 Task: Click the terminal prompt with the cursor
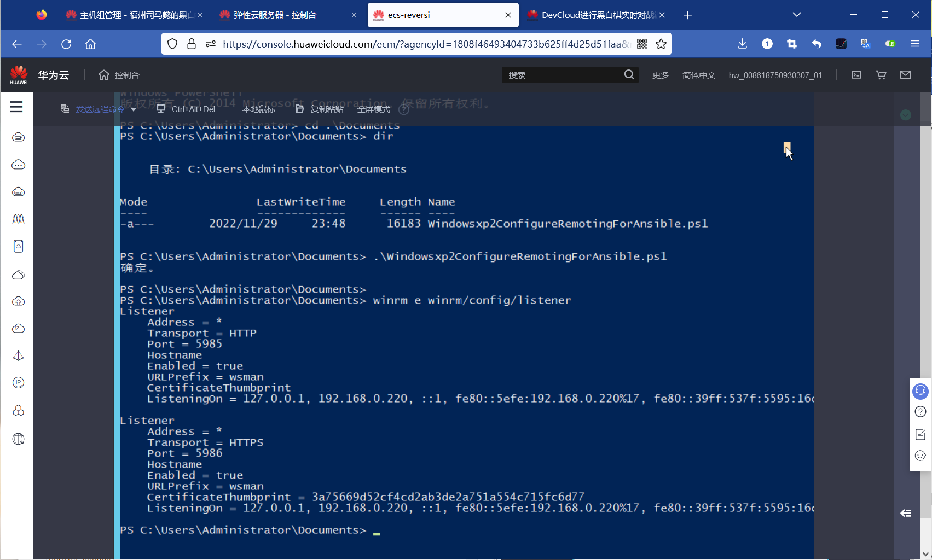(250, 530)
